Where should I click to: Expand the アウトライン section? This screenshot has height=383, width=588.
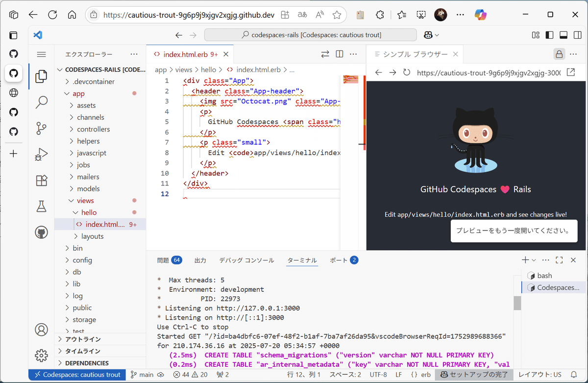tap(100, 339)
